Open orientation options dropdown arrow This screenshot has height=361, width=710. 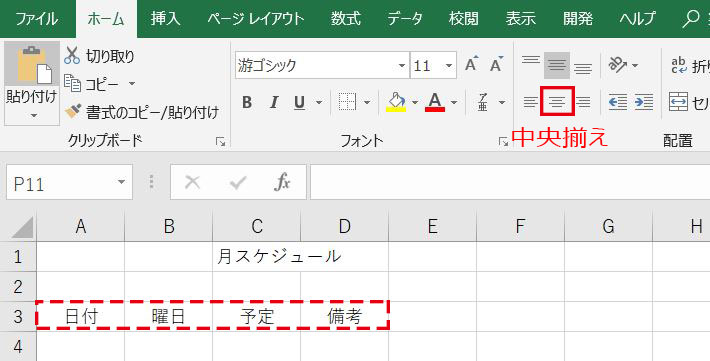click(635, 66)
